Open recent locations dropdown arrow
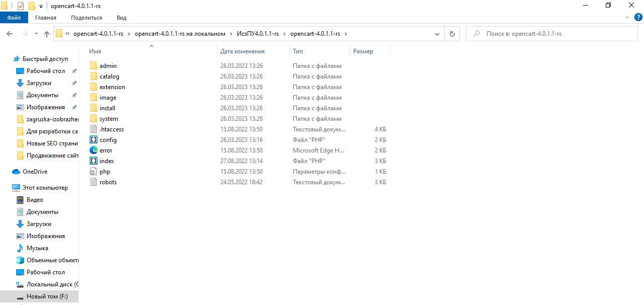Image resolution: width=644 pixels, height=305 pixels. [36, 34]
